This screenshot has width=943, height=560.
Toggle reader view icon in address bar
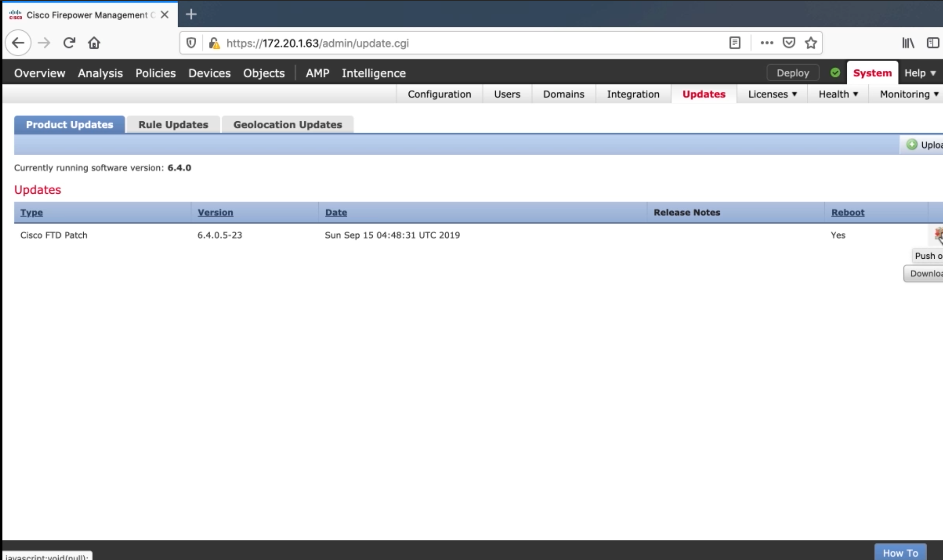coord(735,43)
